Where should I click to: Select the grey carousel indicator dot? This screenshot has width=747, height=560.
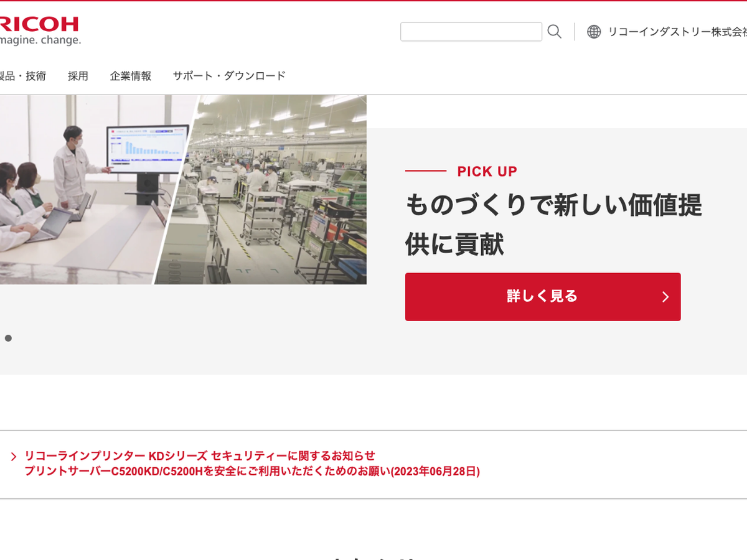tap(8, 338)
